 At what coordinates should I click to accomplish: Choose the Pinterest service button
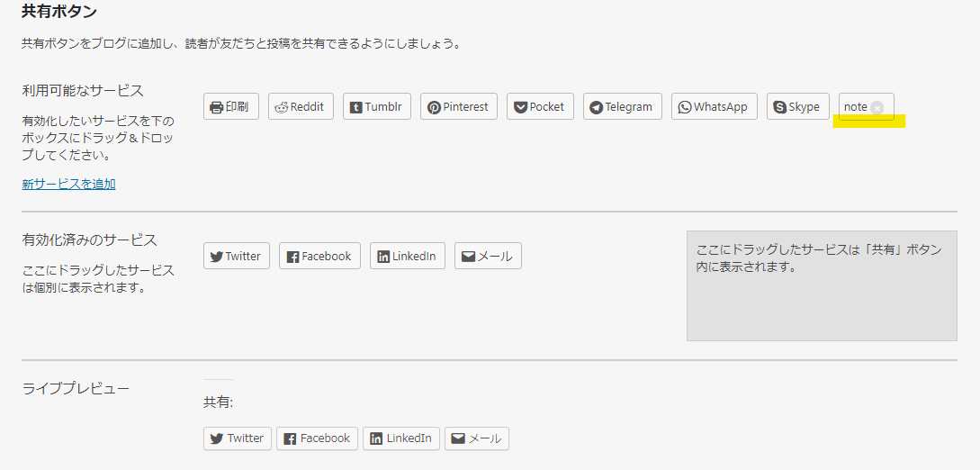tap(459, 106)
